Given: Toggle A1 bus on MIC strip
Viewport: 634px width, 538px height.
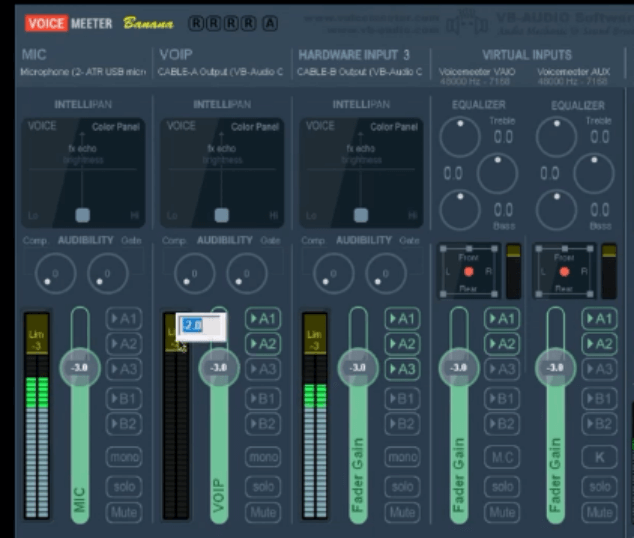Looking at the screenshot, I should click(124, 319).
